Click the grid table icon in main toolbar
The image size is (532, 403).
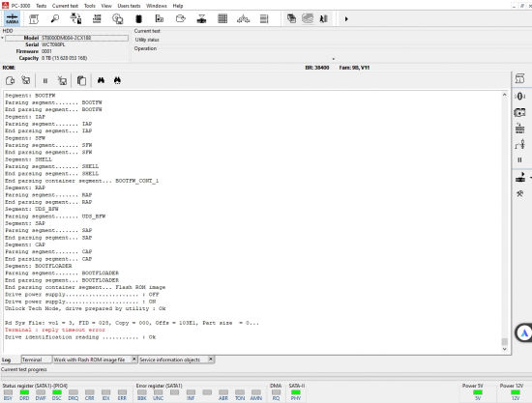pyautogui.click(x=222, y=18)
